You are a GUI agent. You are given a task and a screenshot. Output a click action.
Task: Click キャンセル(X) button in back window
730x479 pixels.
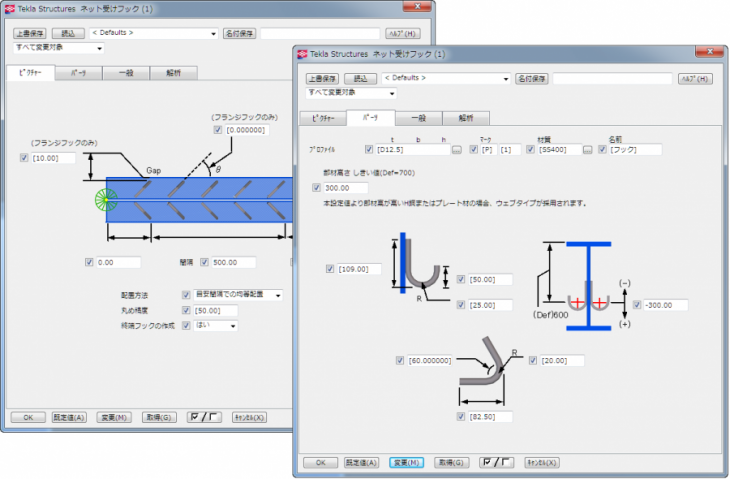249,417
